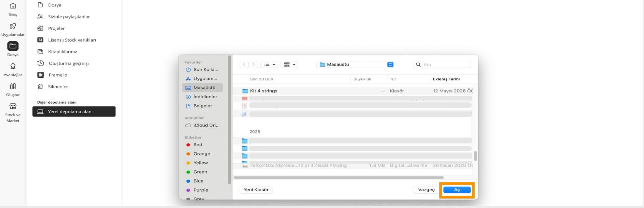Go to Giriş in the left rail
The image size is (644, 208).
(x=13, y=9)
